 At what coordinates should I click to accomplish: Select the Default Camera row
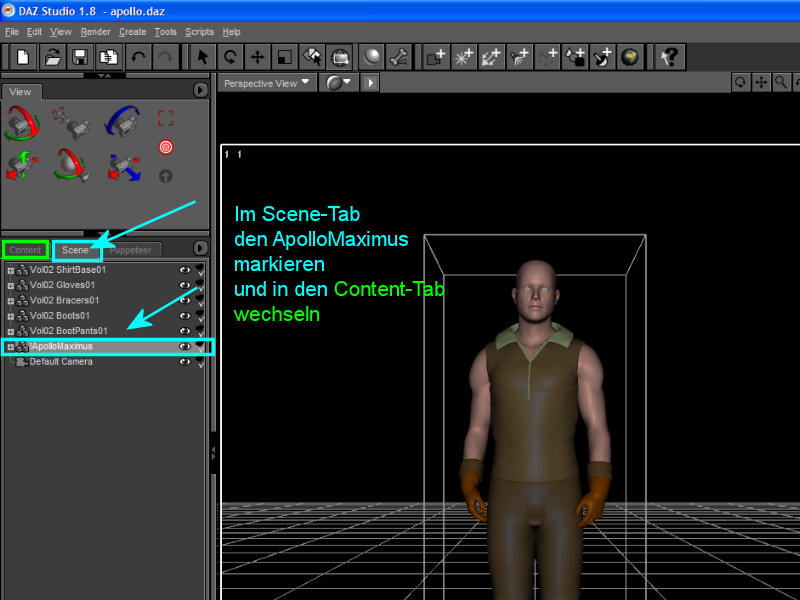click(x=107, y=362)
